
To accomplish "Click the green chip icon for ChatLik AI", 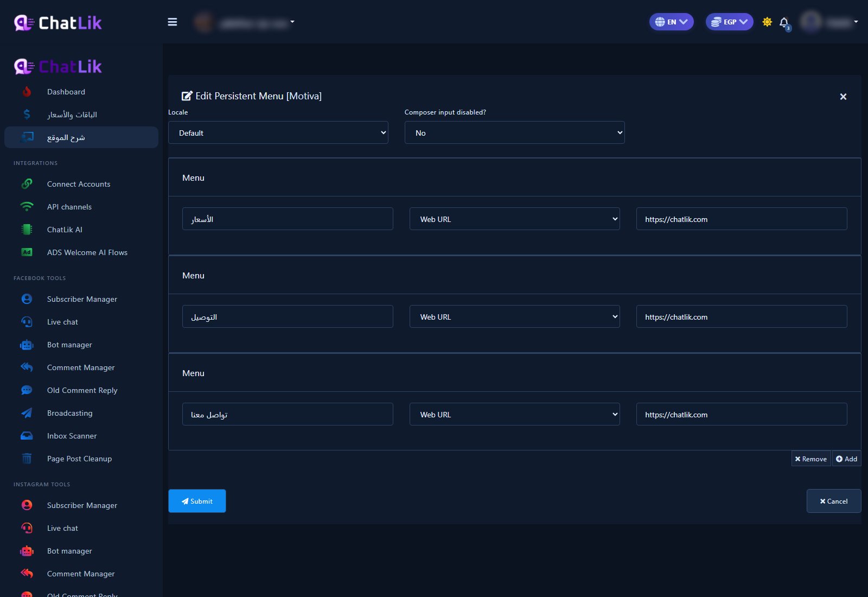I will [27, 230].
